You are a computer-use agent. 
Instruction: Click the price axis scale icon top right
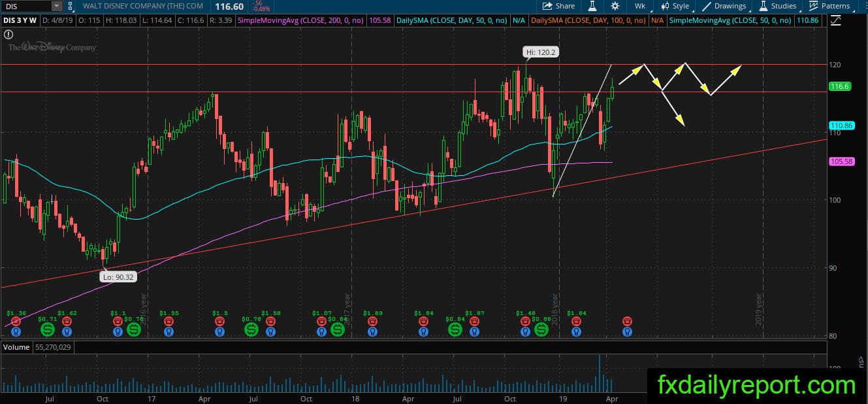coord(835,20)
